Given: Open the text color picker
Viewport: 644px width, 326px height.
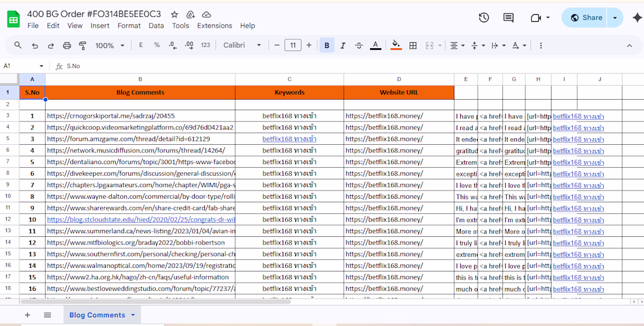Looking at the screenshot, I should click(x=375, y=45).
